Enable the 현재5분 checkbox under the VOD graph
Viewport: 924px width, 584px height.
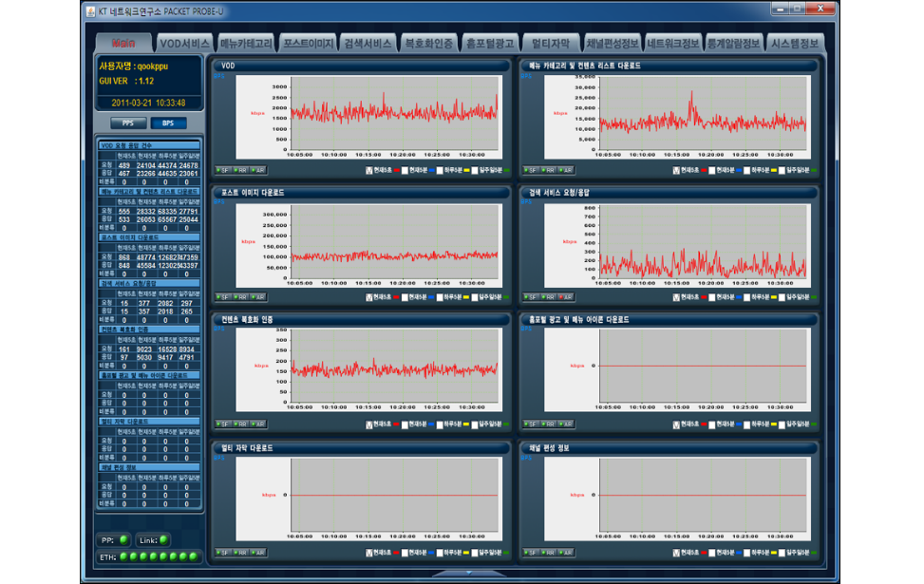pyautogui.click(x=405, y=171)
